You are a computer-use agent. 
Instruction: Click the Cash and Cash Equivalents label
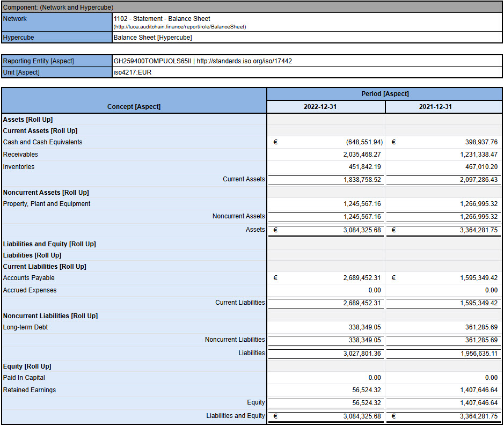[42, 142]
